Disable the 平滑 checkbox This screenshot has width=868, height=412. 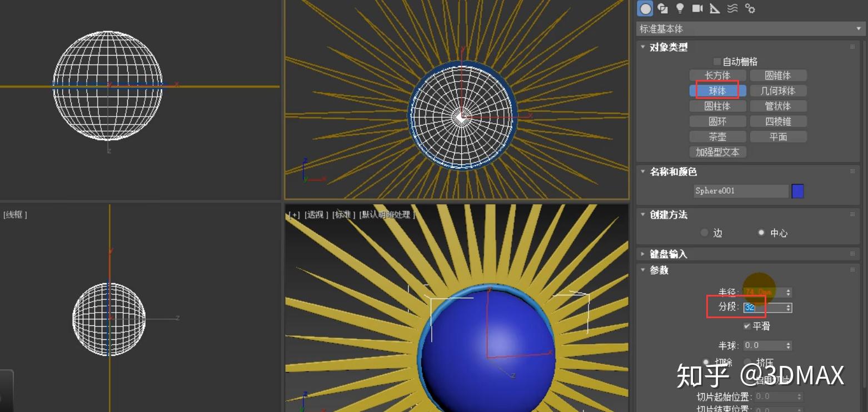(747, 326)
